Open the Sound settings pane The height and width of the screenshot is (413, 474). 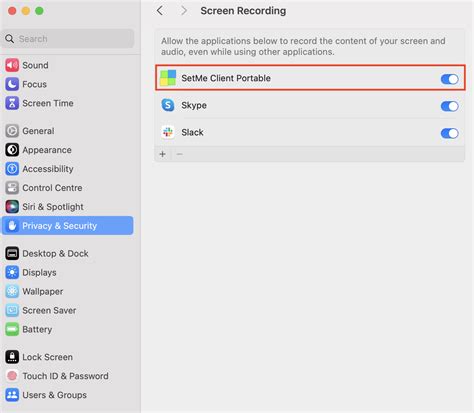click(x=68, y=65)
